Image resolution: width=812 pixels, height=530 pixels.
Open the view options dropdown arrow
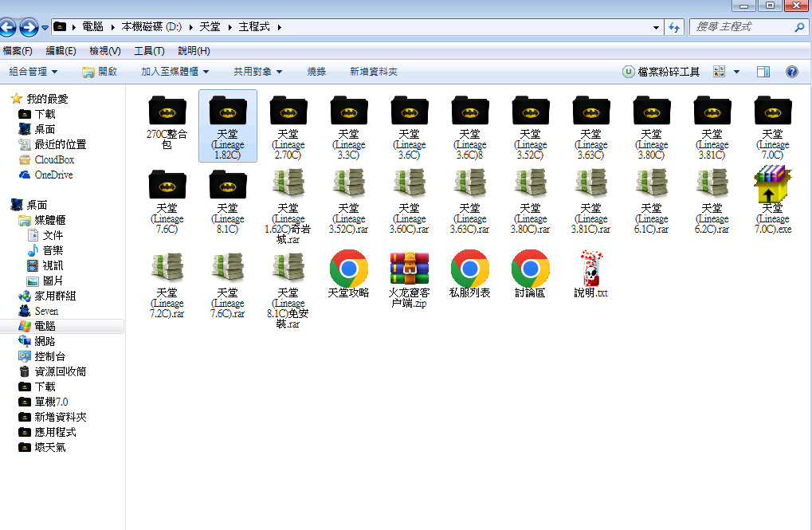click(736, 72)
